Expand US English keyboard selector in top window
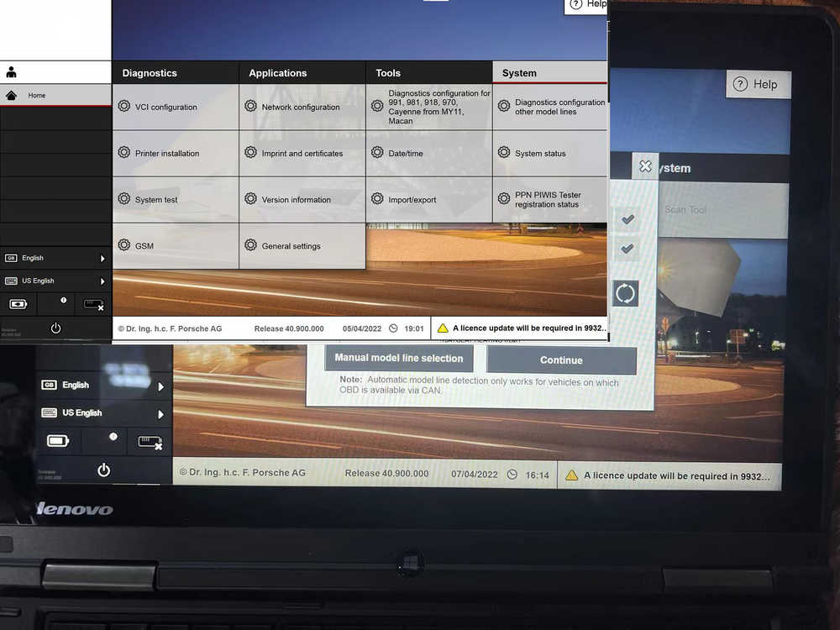Image resolution: width=840 pixels, height=630 pixels. (55, 281)
